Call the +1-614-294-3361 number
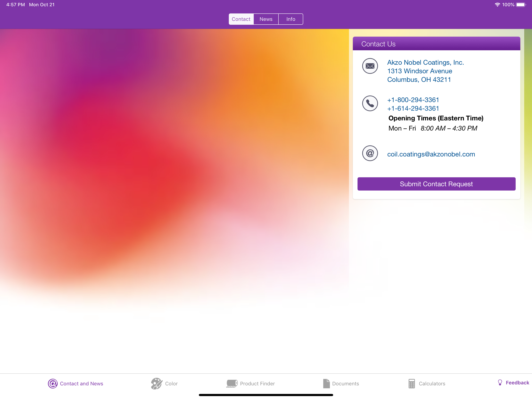This screenshot has height=399, width=532. [413, 108]
